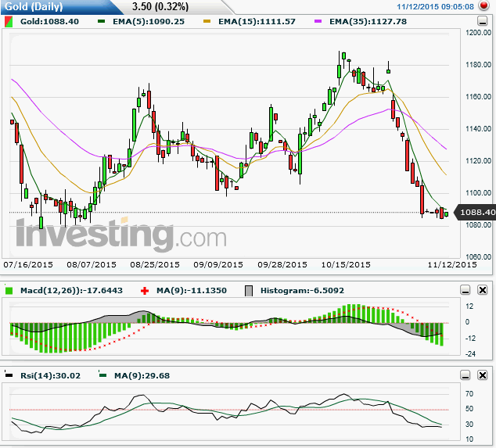Click the 09/09/2015 date axis label
The height and width of the screenshot is (448, 496).
click(x=218, y=264)
